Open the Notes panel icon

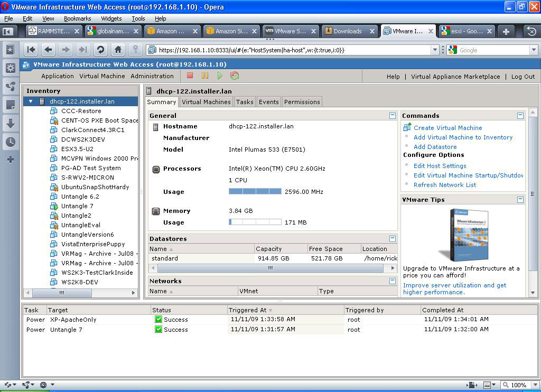coord(11,105)
